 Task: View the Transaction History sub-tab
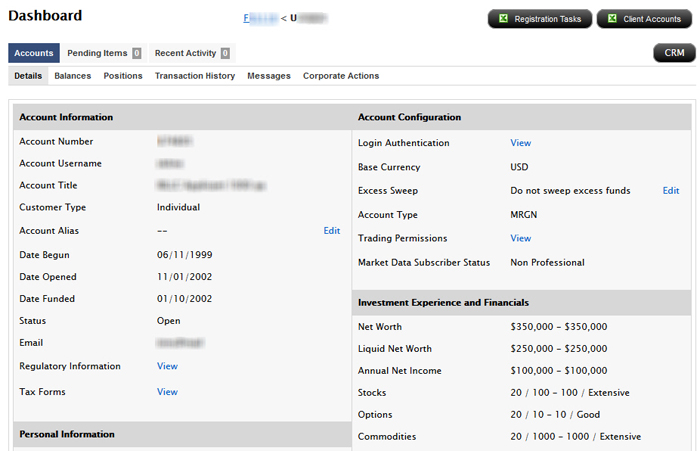click(x=195, y=76)
